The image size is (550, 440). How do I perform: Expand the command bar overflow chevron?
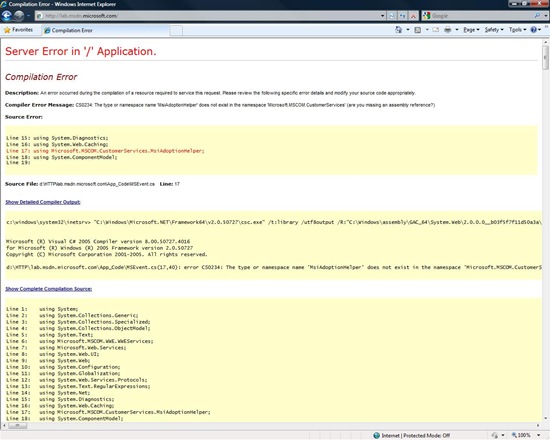pyautogui.click(x=546, y=27)
